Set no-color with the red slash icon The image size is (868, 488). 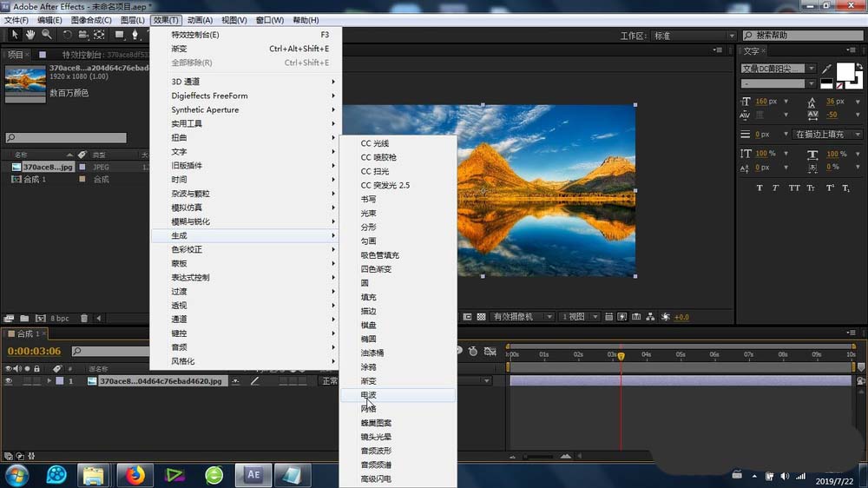839,85
